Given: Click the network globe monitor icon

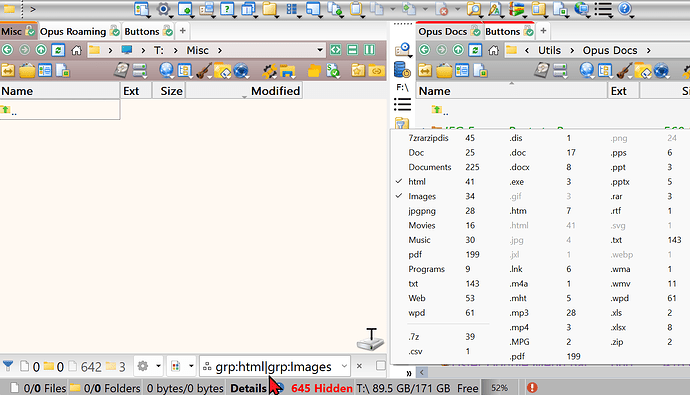Looking at the screenshot, I should 582,9.
